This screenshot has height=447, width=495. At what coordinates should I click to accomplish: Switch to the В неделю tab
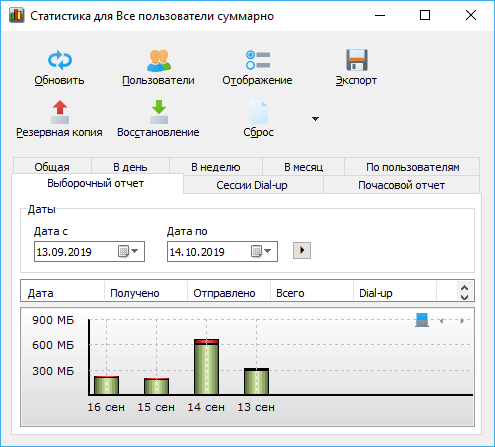click(216, 167)
